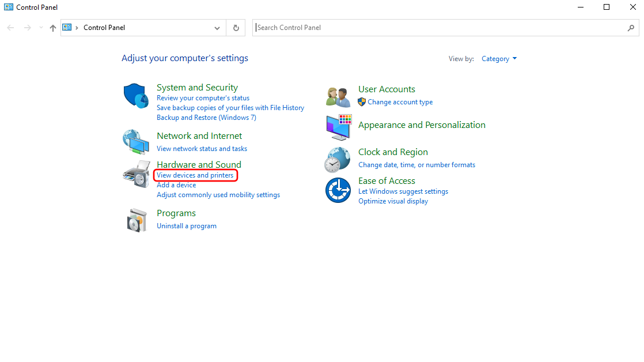Open Appearance and Personalization heading
The image size is (644, 362).
[422, 125]
